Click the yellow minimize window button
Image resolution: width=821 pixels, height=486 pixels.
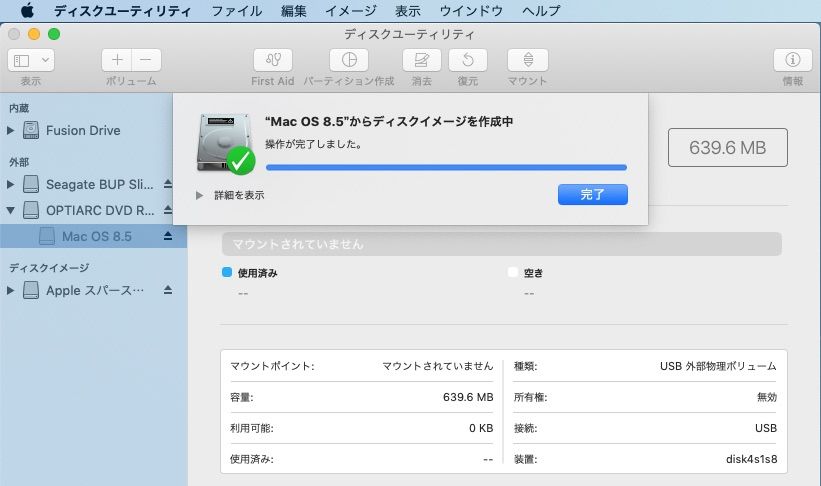tap(34, 34)
